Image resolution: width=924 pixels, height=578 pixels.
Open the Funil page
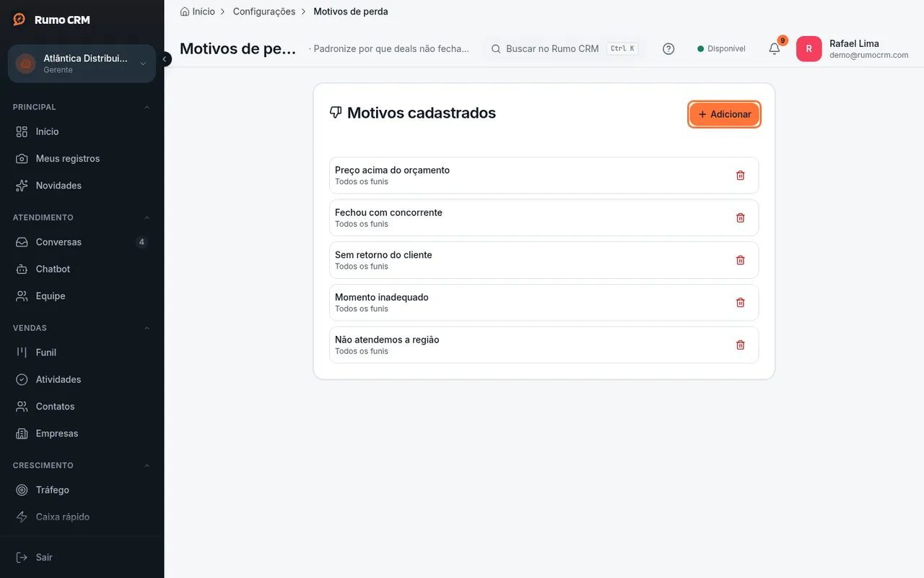tap(82, 353)
